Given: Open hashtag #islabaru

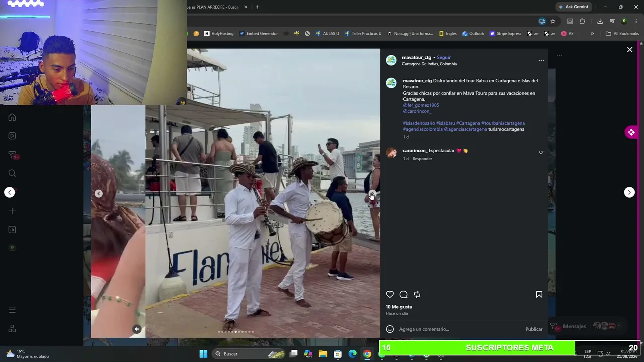Looking at the screenshot, I should pos(445,123).
